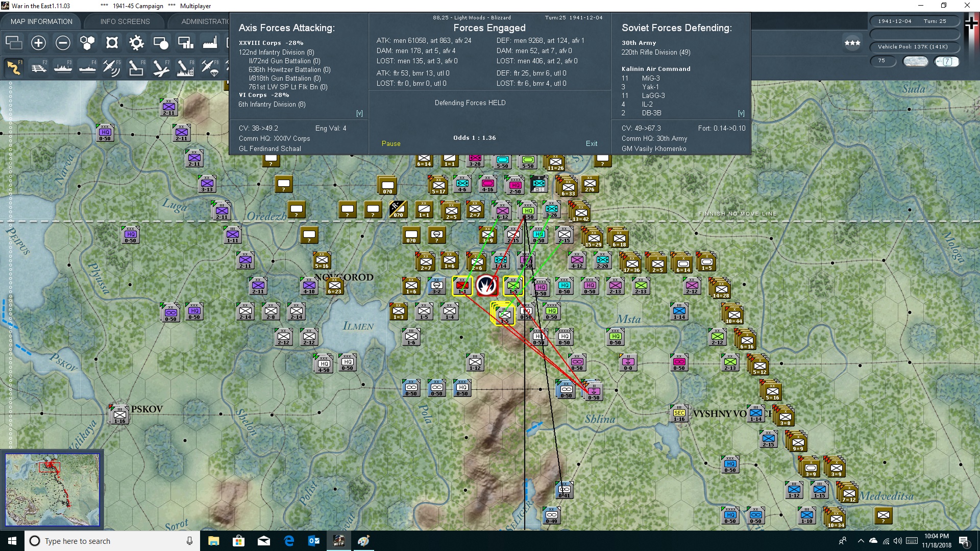Pause the combat resolution

[391, 144]
